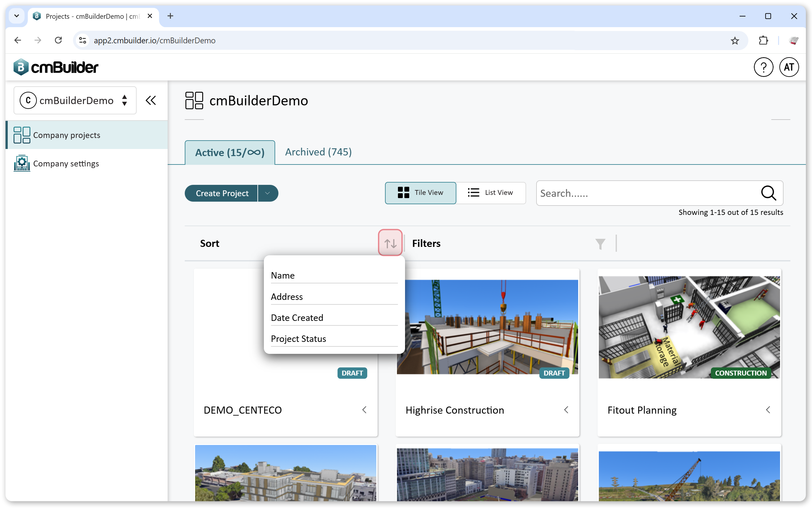Open the cmBuilderDemo company selector

pos(75,100)
